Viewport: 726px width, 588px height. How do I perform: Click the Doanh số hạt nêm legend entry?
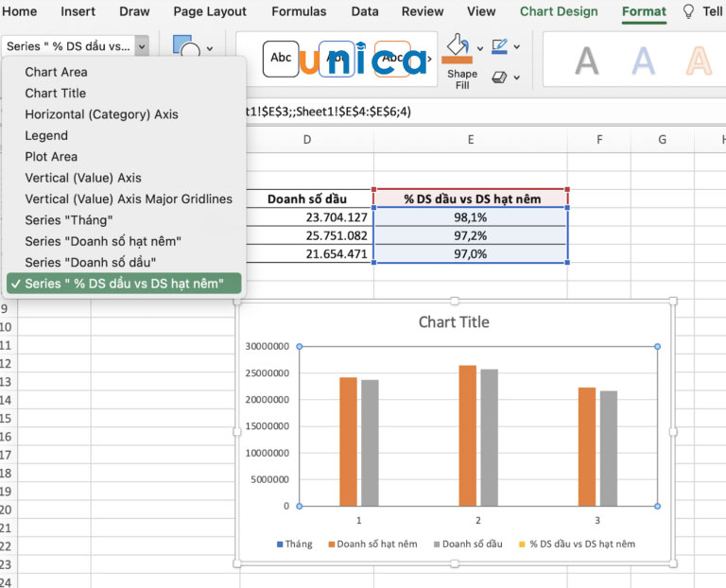click(376, 544)
